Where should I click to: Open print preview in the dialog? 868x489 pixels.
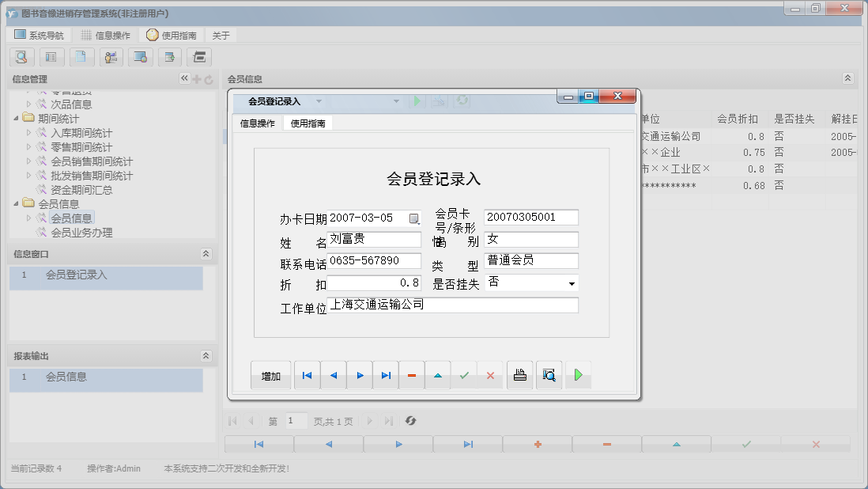(549, 374)
